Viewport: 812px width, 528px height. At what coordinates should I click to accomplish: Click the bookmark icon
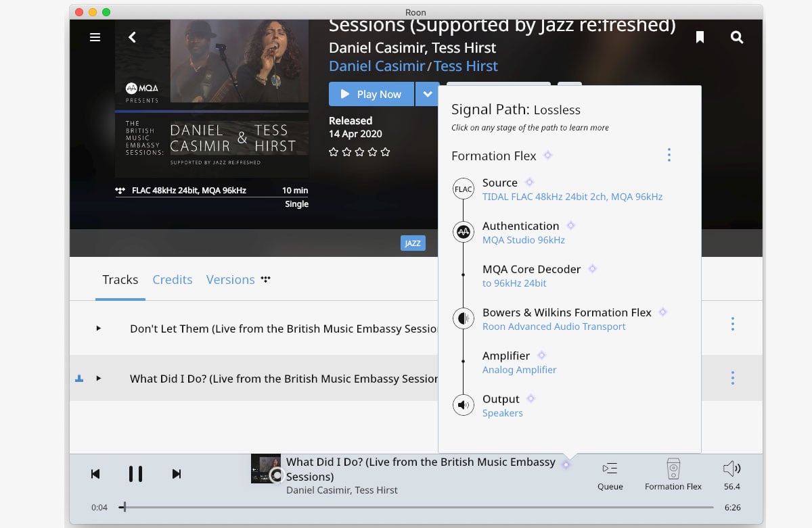tap(700, 37)
